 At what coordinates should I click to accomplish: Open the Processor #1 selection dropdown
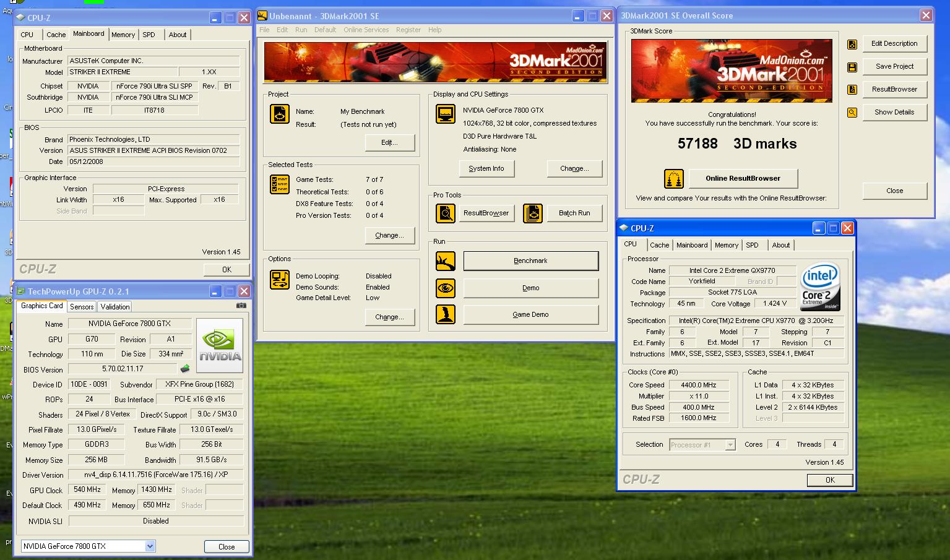coord(730,445)
